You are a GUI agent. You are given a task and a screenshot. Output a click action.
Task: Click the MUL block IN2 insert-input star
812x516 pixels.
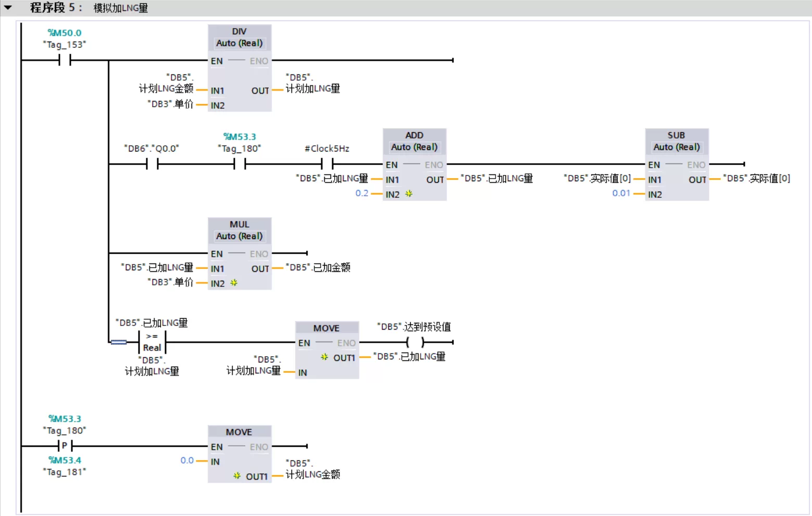tap(234, 283)
